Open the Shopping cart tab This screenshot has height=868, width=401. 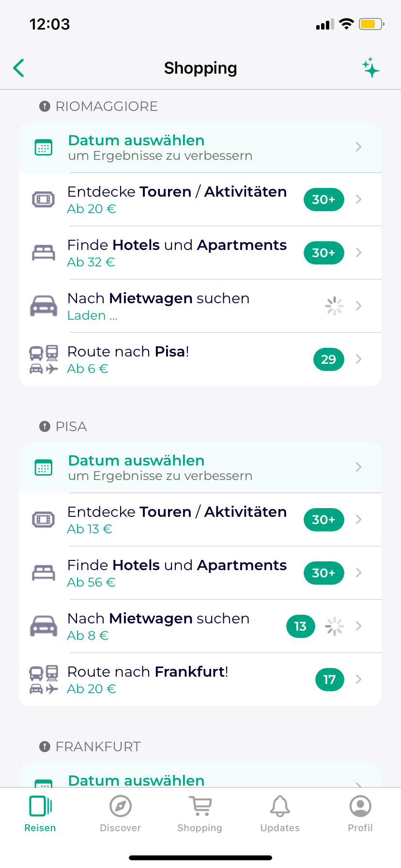200,814
